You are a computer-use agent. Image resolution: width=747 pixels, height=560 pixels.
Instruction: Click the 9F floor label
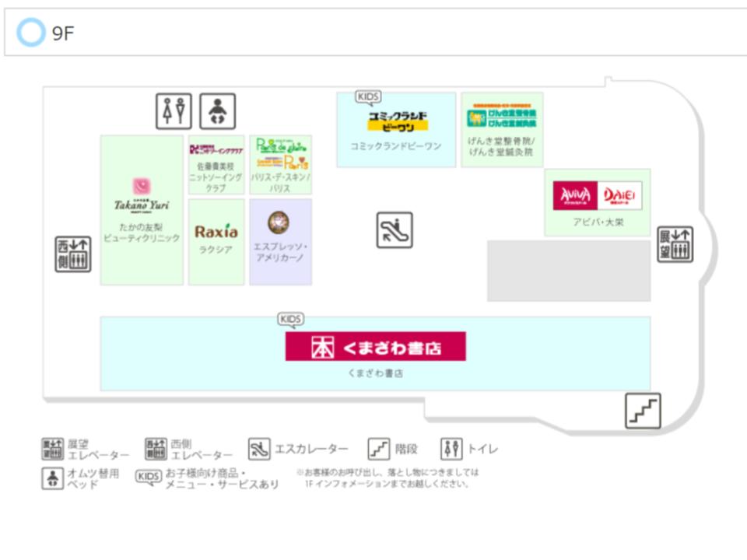[x=63, y=33]
